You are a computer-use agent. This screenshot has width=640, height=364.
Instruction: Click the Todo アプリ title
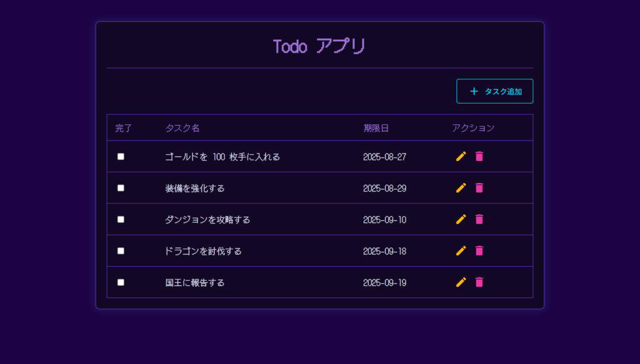pyautogui.click(x=319, y=46)
